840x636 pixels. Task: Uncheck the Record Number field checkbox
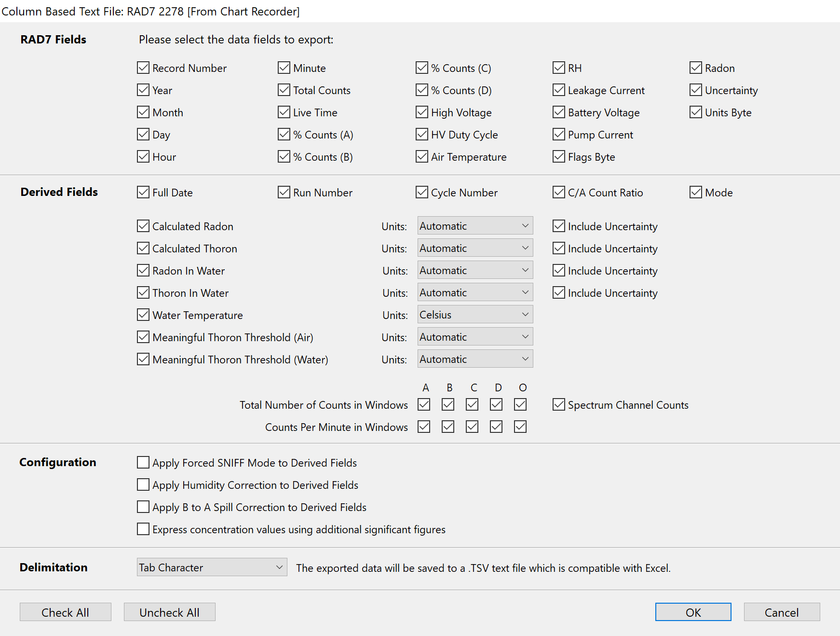click(x=143, y=68)
